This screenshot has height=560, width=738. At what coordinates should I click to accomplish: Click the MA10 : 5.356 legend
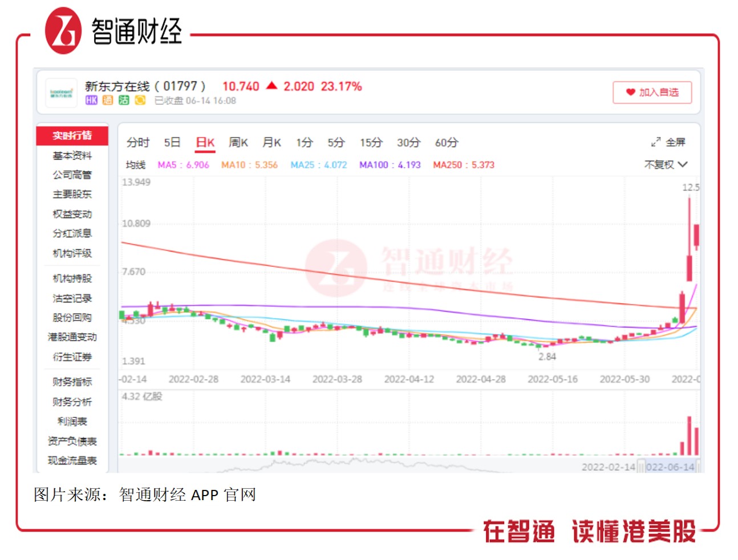click(x=249, y=165)
